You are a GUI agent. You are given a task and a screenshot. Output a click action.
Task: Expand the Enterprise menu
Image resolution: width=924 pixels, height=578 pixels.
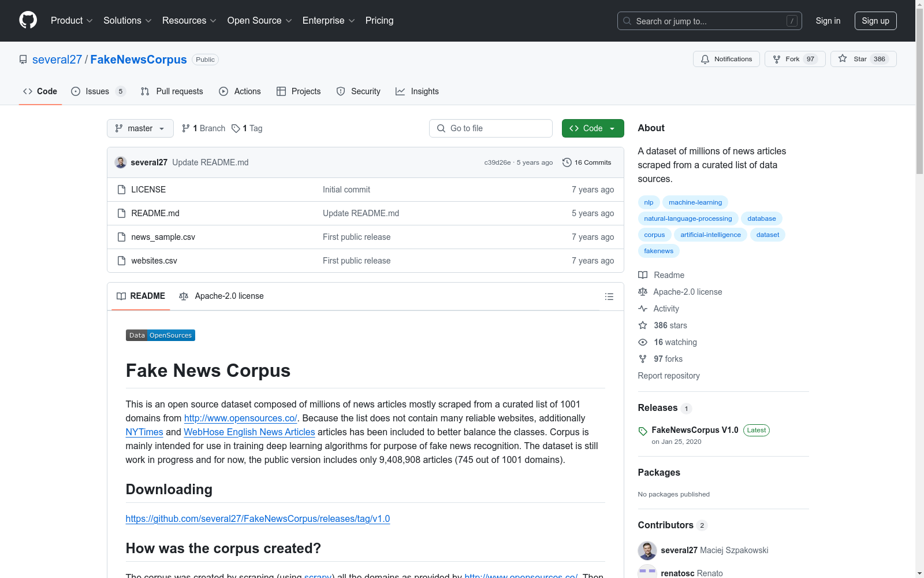click(x=329, y=20)
